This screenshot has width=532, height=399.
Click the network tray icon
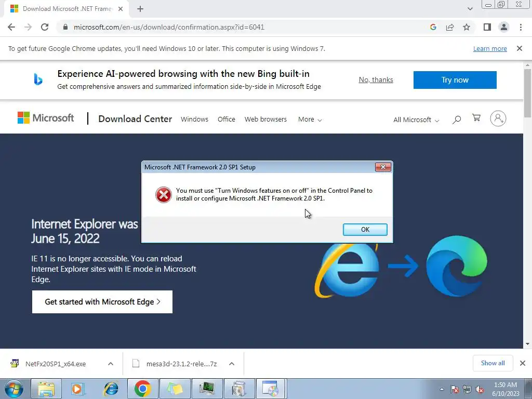[467, 389]
